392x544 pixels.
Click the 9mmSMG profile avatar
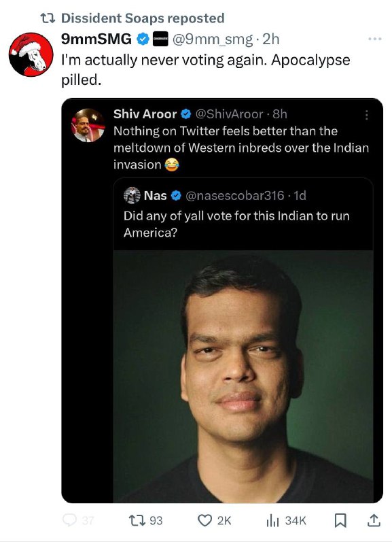[x=31, y=54]
